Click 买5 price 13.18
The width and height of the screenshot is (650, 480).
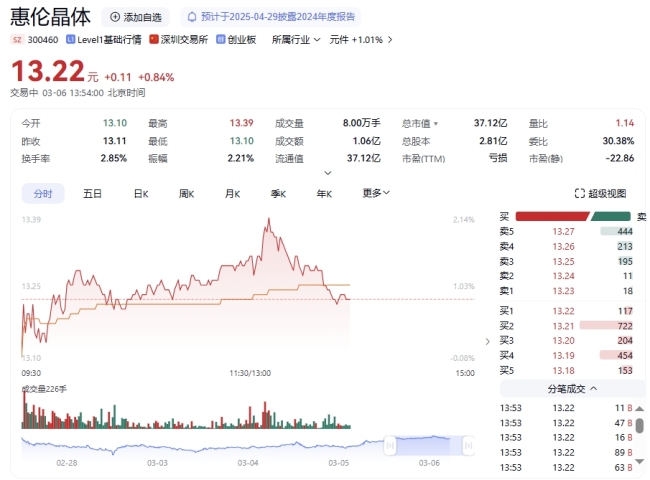pos(563,371)
